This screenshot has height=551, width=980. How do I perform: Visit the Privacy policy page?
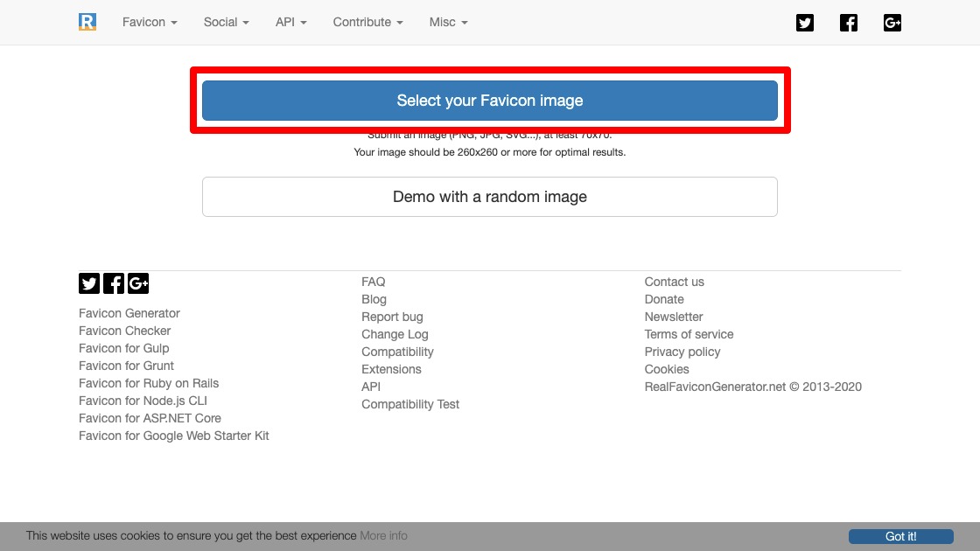tap(682, 352)
